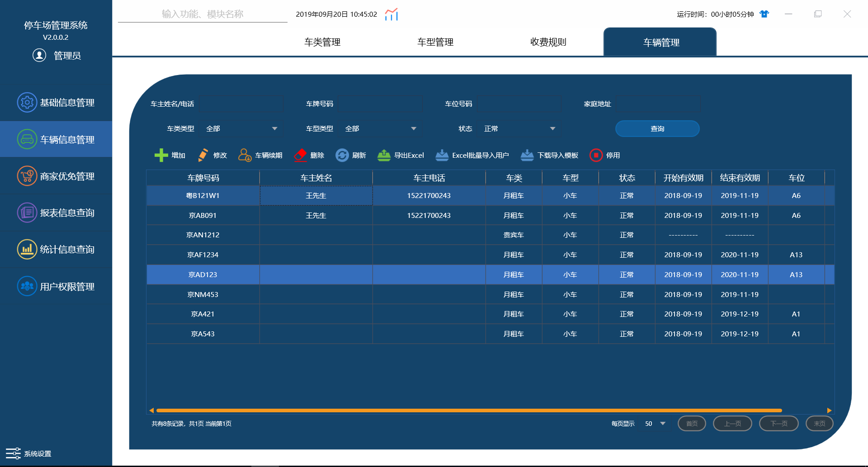Image resolution: width=868 pixels, height=467 pixels.
Task: Go to 首页 first page
Action: pyautogui.click(x=692, y=424)
